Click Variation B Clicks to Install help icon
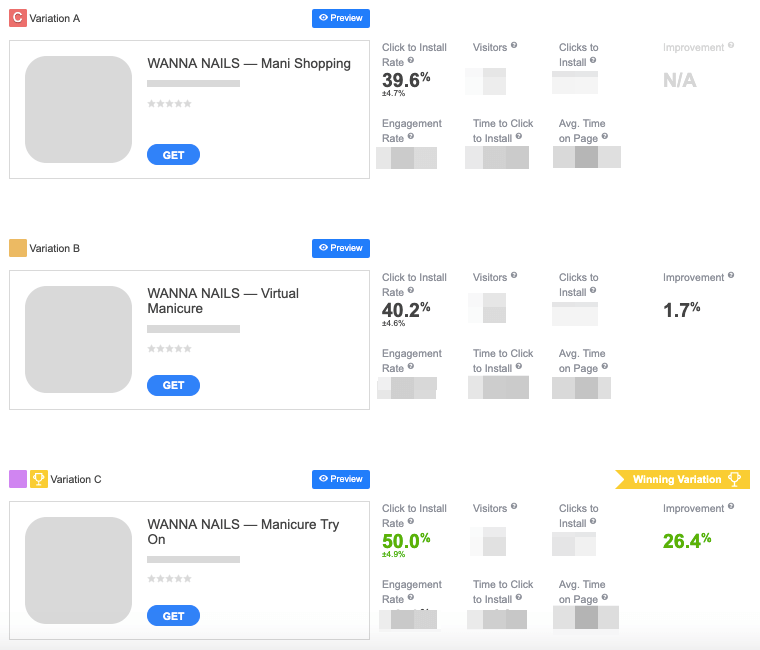The height and width of the screenshot is (650, 760). pos(593,290)
